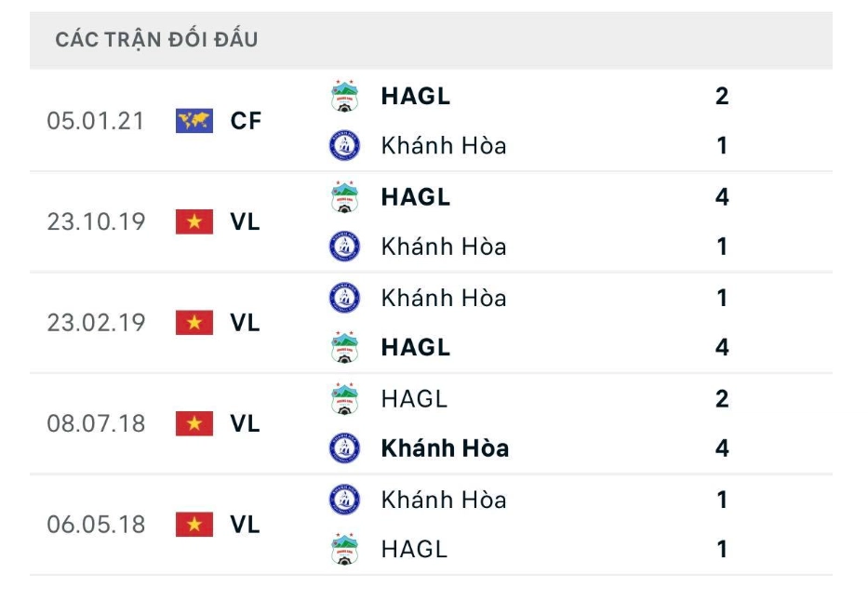The image size is (868, 601).
Task: Click the HAGL logo in the 08.07.18 row
Action: point(345,394)
